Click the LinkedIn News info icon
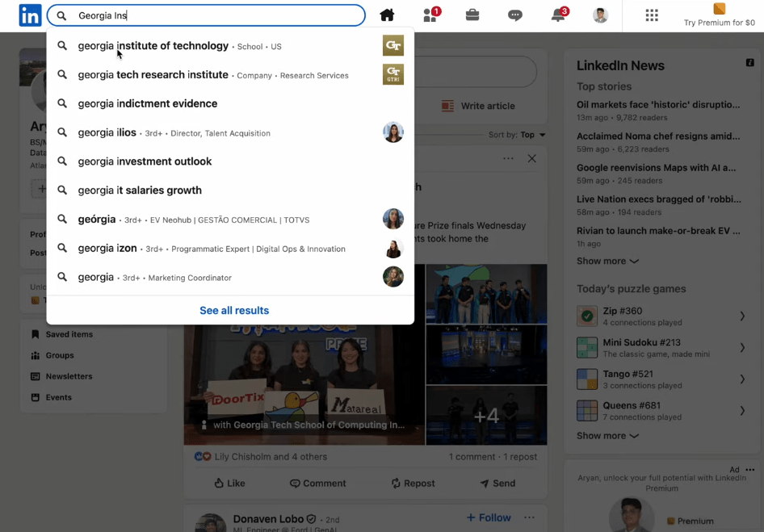Viewport: 764px width, 532px height. coord(750,62)
